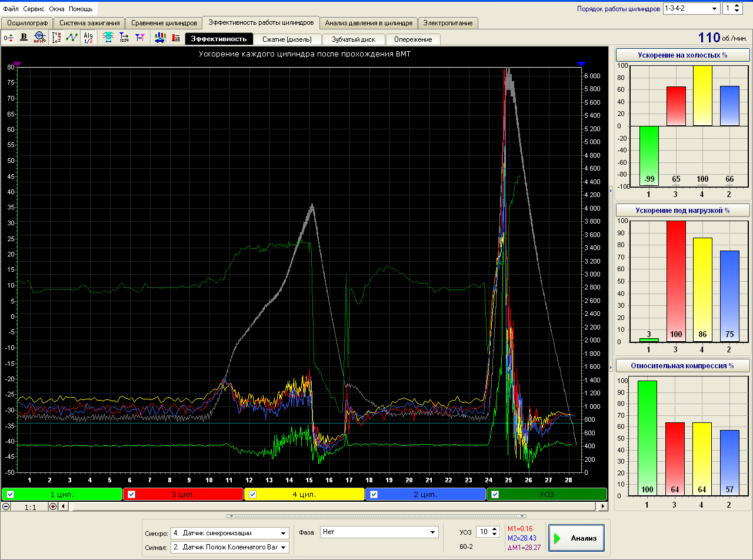This screenshot has width=753, height=560.
Task: Switch to the Система зажигания tab
Action: click(x=89, y=23)
